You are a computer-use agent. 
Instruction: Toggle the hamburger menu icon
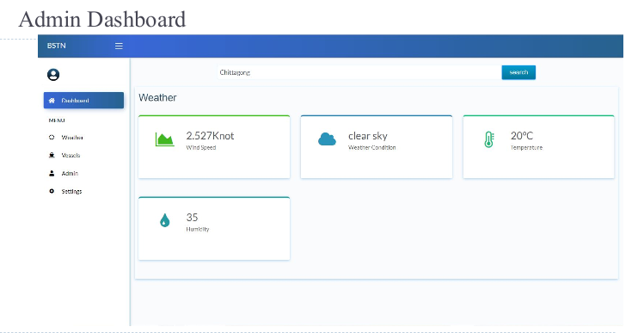click(x=119, y=46)
